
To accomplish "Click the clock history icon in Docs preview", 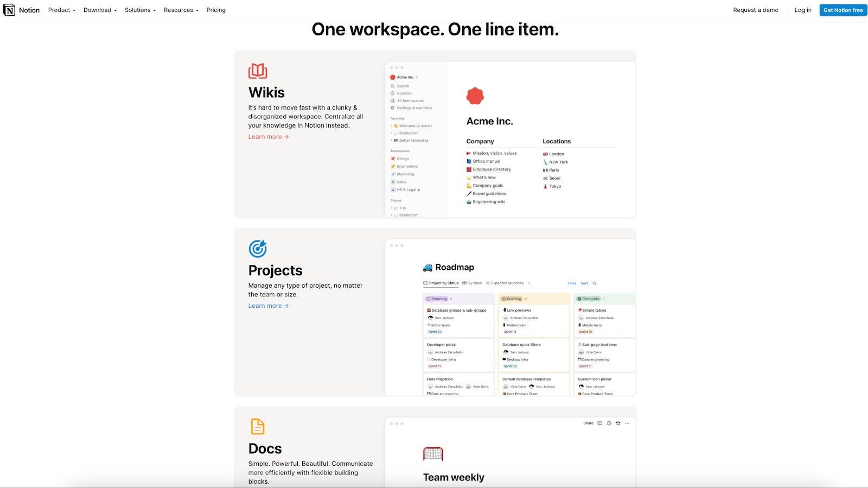I will pyautogui.click(x=609, y=423).
